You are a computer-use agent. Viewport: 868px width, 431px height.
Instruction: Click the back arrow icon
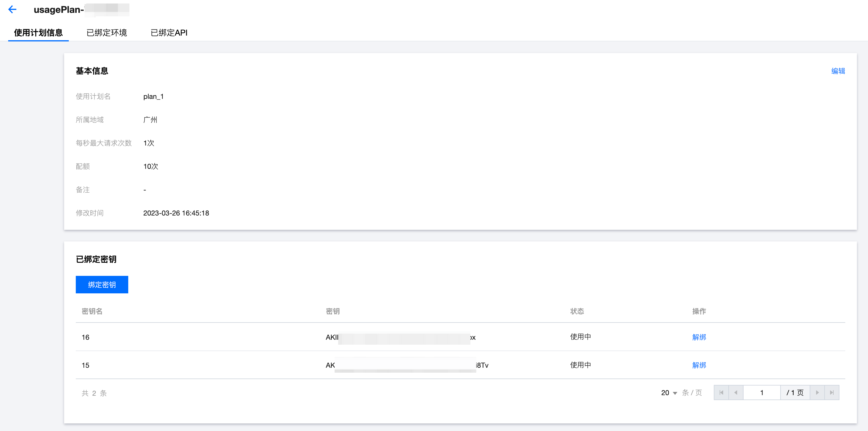(12, 9)
